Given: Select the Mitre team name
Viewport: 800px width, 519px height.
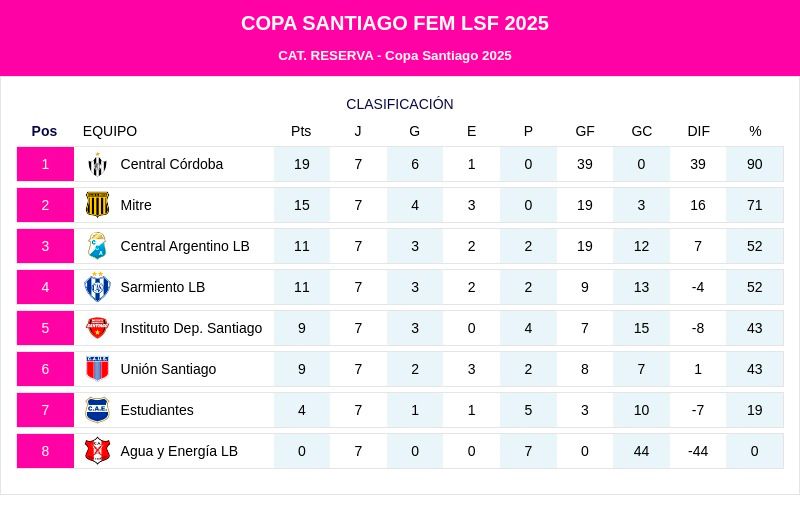Looking at the screenshot, I should tap(136, 205).
